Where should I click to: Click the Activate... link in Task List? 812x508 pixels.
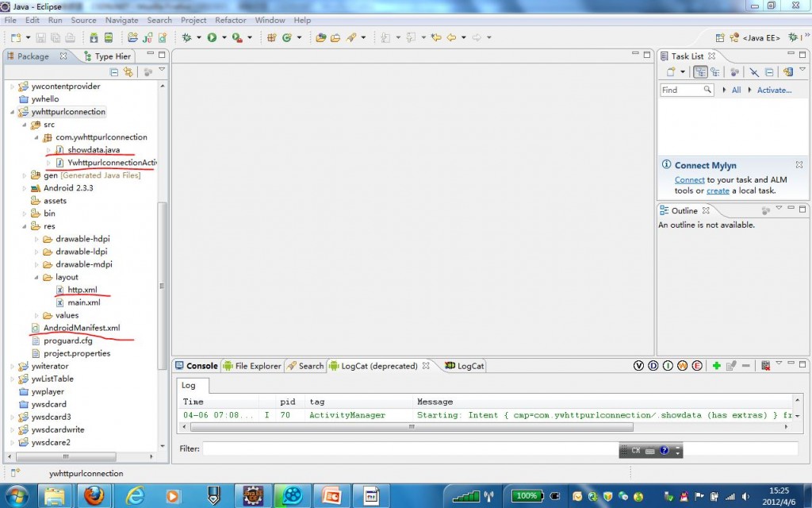click(774, 90)
